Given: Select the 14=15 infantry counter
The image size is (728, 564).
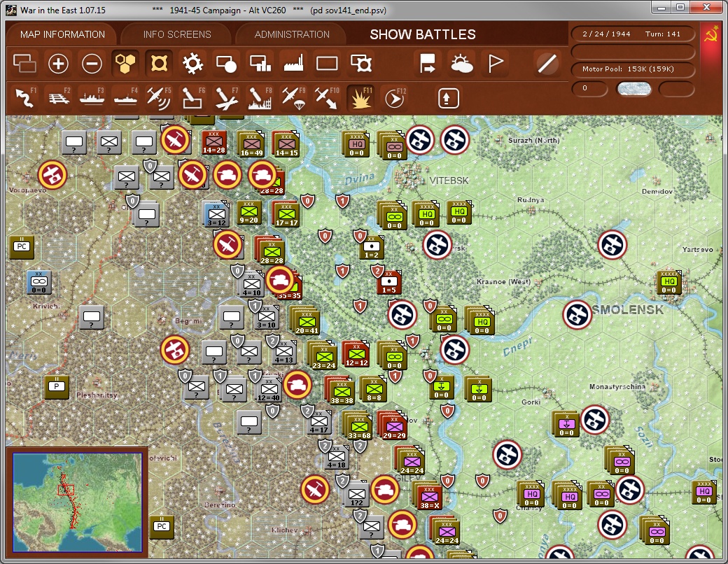Looking at the screenshot, I should click(x=286, y=144).
